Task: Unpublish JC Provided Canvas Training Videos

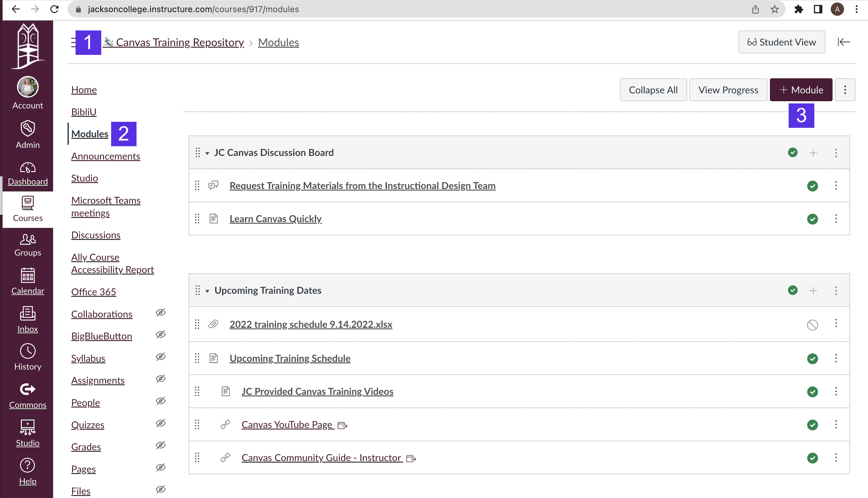Action: 812,392
